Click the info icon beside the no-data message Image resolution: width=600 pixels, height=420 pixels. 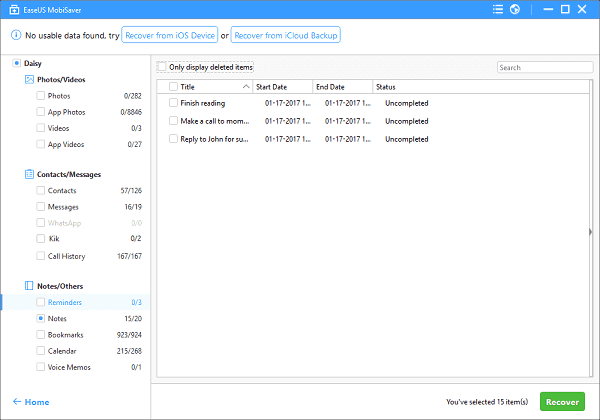click(x=15, y=35)
